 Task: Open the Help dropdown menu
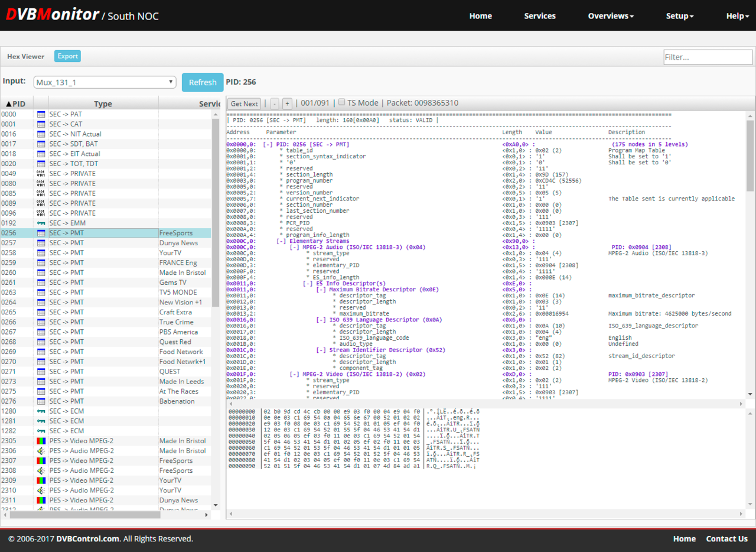click(738, 16)
